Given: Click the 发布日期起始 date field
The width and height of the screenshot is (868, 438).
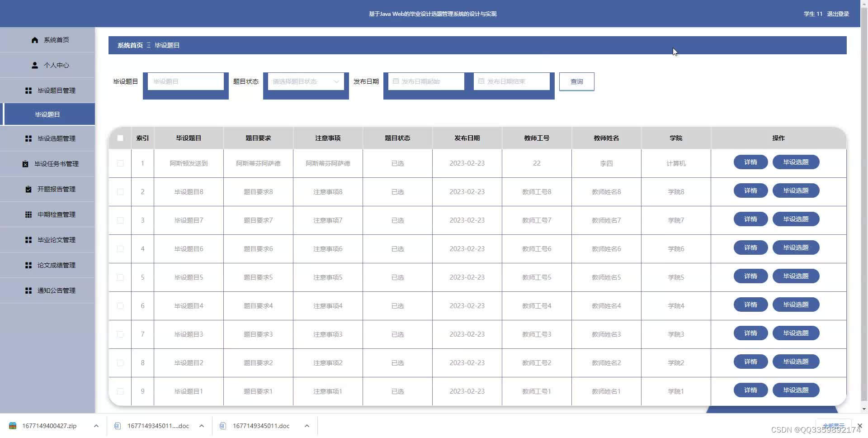Looking at the screenshot, I should click(x=426, y=81).
